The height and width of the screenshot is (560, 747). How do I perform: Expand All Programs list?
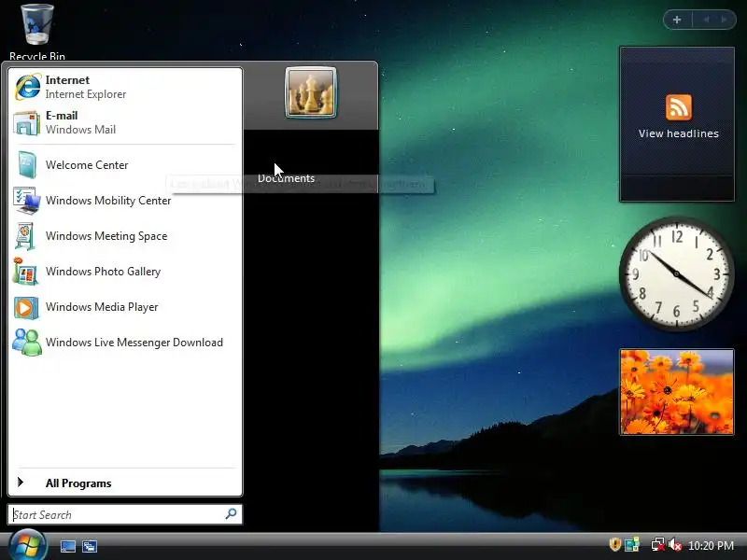point(125,483)
